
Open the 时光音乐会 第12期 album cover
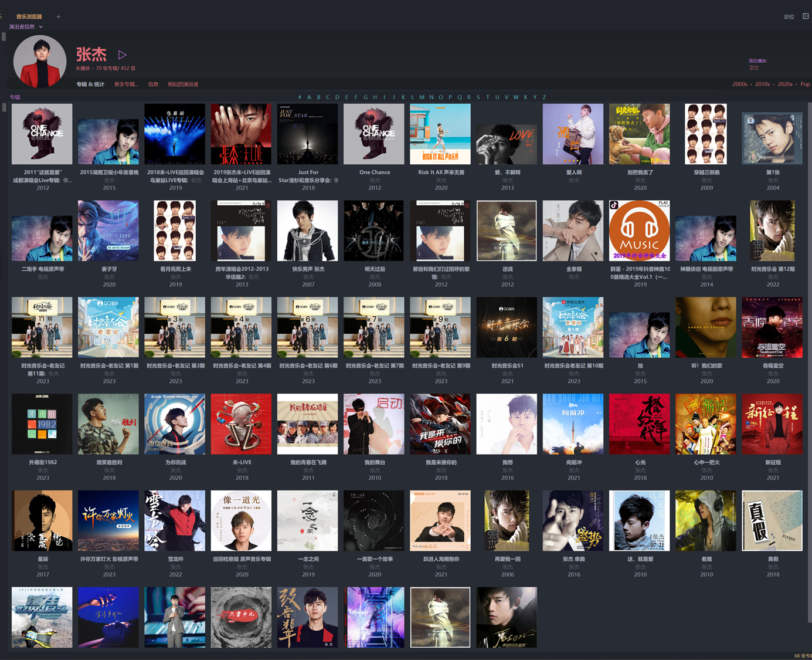pos(773,231)
